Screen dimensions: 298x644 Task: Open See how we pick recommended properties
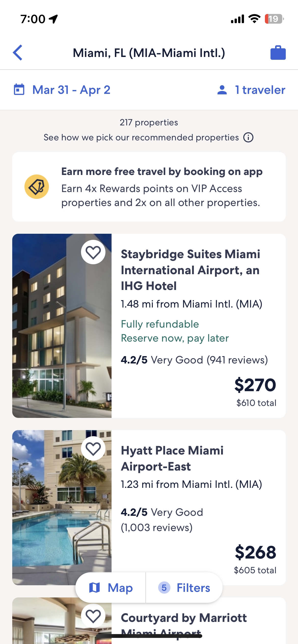[141, 138]
